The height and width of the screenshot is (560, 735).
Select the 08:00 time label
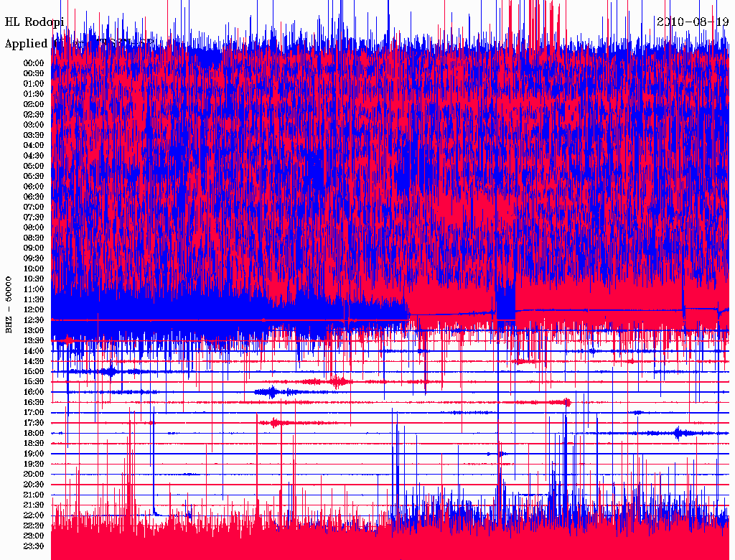click(34, 228)
